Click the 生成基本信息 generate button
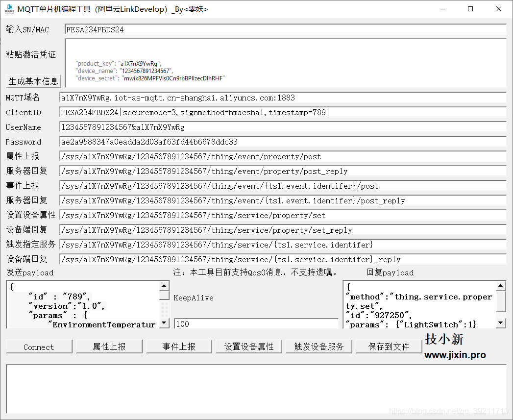 click(x=33, y=81)
